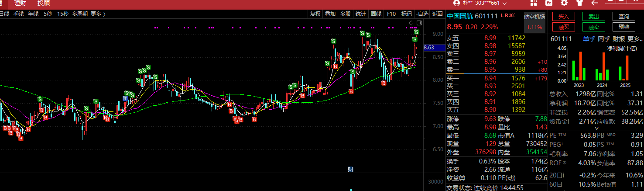Click the 融卖 margin sell button
The width and height of the screenshot is (644, 191).
(x=593, y=27)
